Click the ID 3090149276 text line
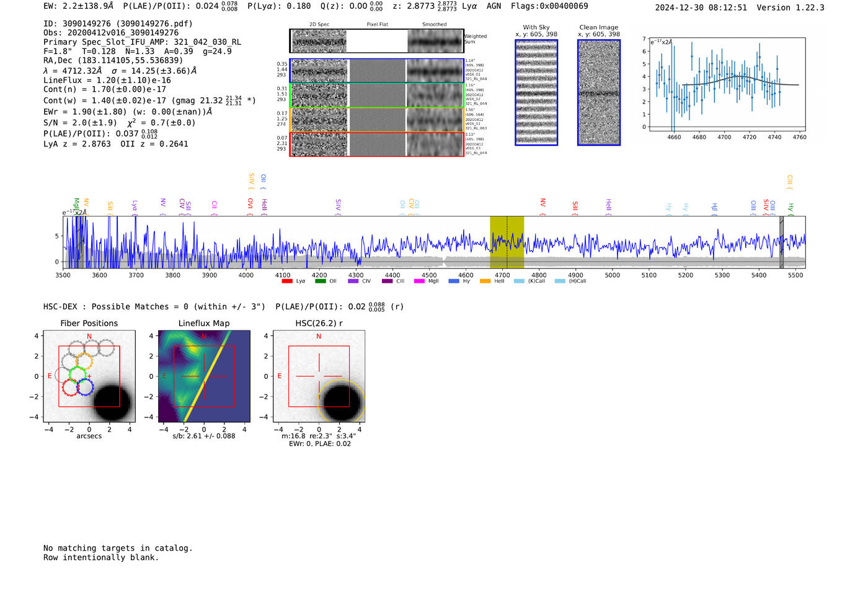The width and height of the screenshot is (868, 591). [118, 24]
